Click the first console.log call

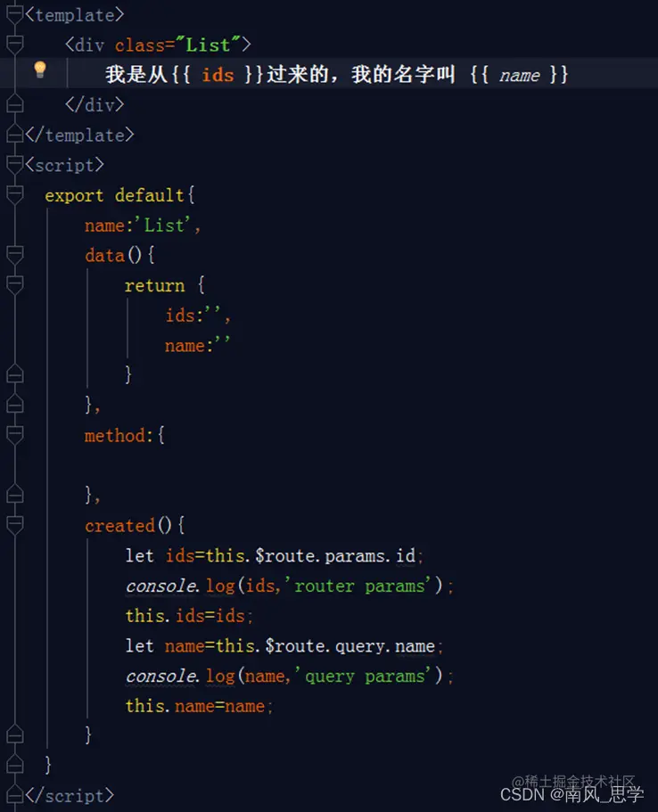click(x=289, y=586)
